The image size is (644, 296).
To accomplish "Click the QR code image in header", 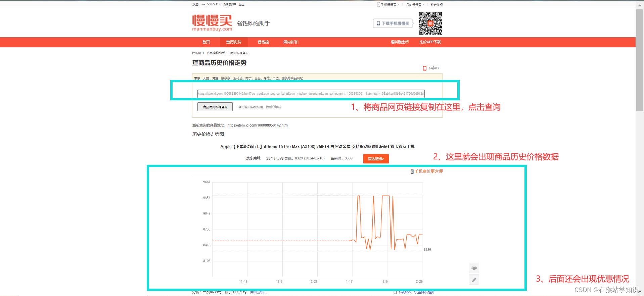I will click(430, 23).
